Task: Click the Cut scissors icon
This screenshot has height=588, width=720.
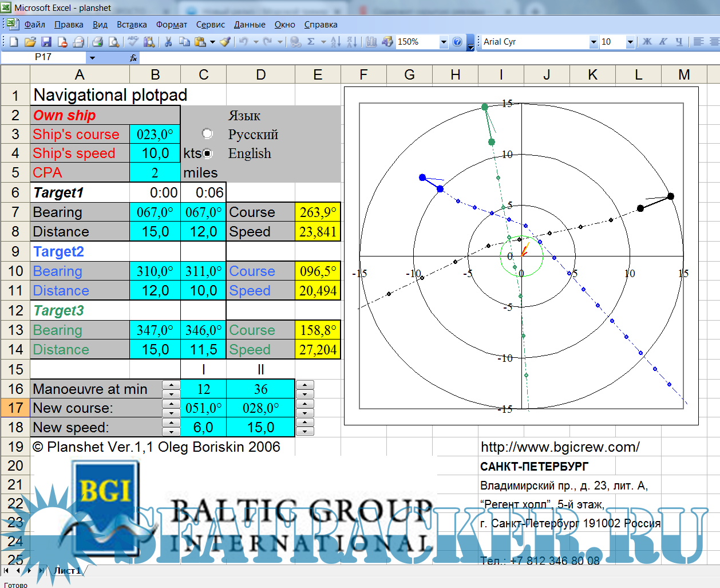Action: [168, 42]
